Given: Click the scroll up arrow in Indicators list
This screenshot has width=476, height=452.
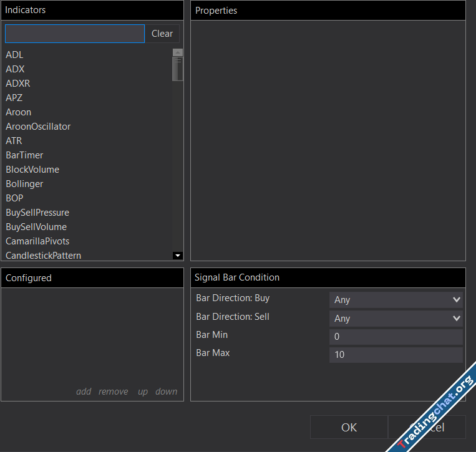Looking at the screenshot, I should tap(178, 53).
